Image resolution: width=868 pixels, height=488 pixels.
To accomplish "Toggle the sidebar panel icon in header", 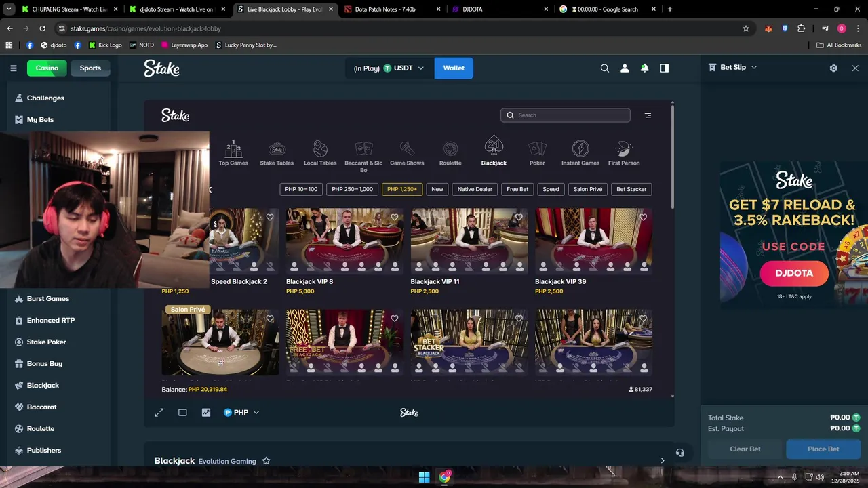I will pos(665,68).
